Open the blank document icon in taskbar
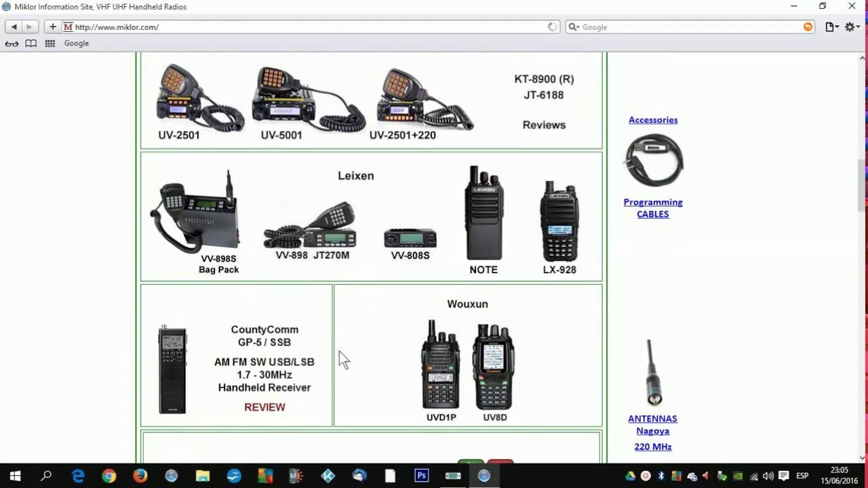The width and height of the screenshot is (868, 488). (x=390, y=476)
